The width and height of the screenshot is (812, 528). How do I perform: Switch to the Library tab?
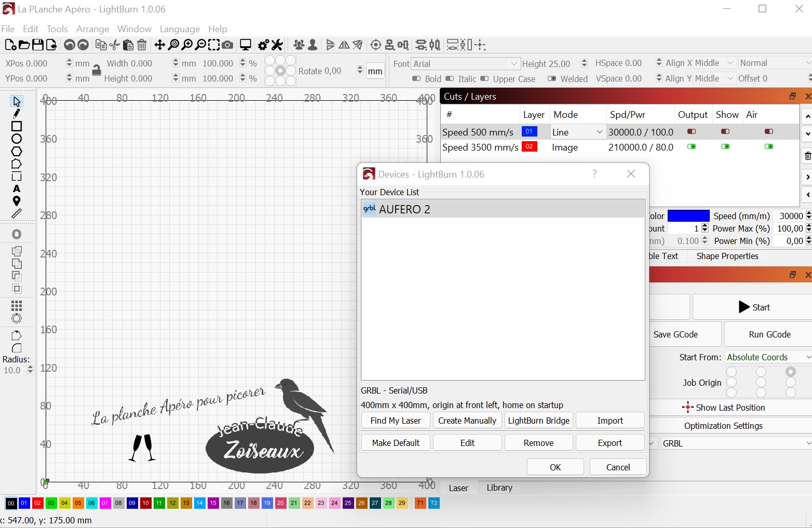point(499,488)
